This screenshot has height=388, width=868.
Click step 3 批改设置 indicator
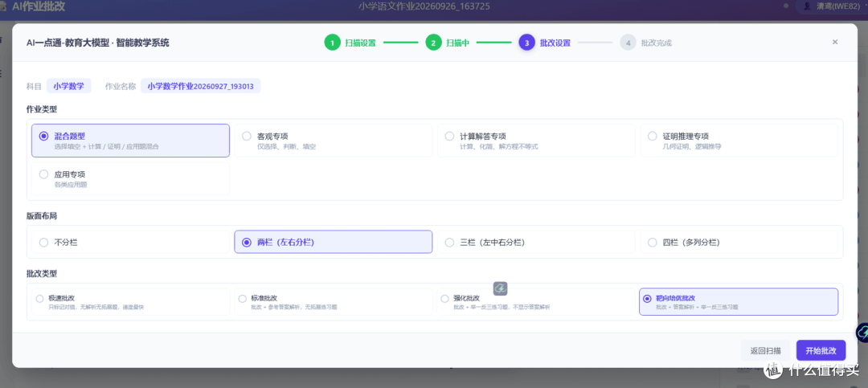(544, 43)
